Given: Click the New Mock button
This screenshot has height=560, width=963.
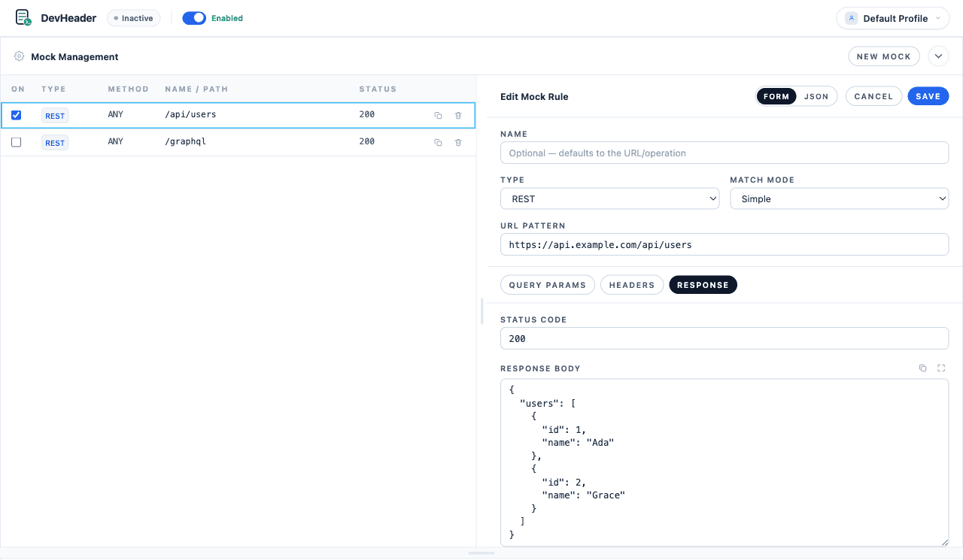Looking at the screenshot, I should 884,56.
